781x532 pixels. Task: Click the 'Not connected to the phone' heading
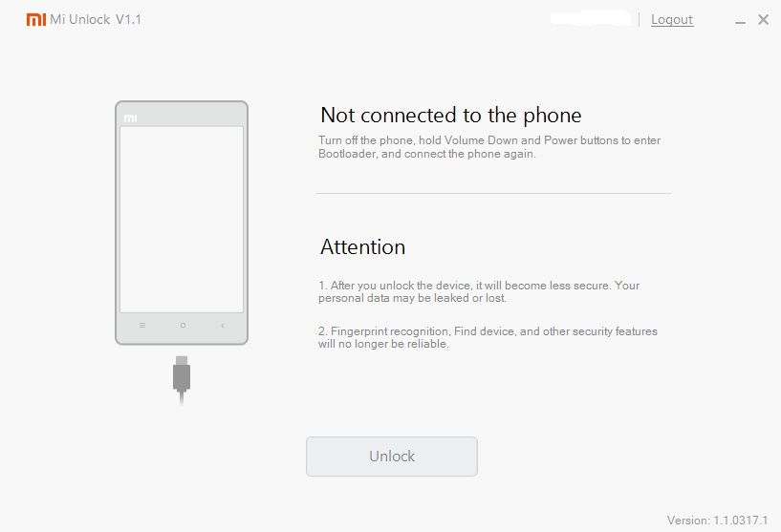[451, 115]
